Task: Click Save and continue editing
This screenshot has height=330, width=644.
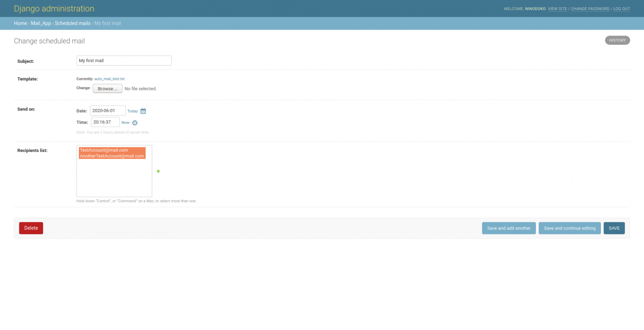Action: pos(569,228)
